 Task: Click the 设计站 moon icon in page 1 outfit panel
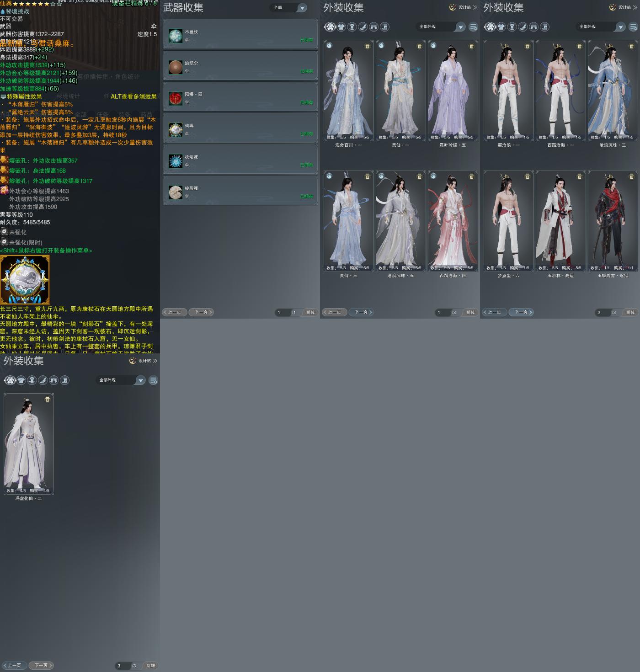(x=453, y=7)
